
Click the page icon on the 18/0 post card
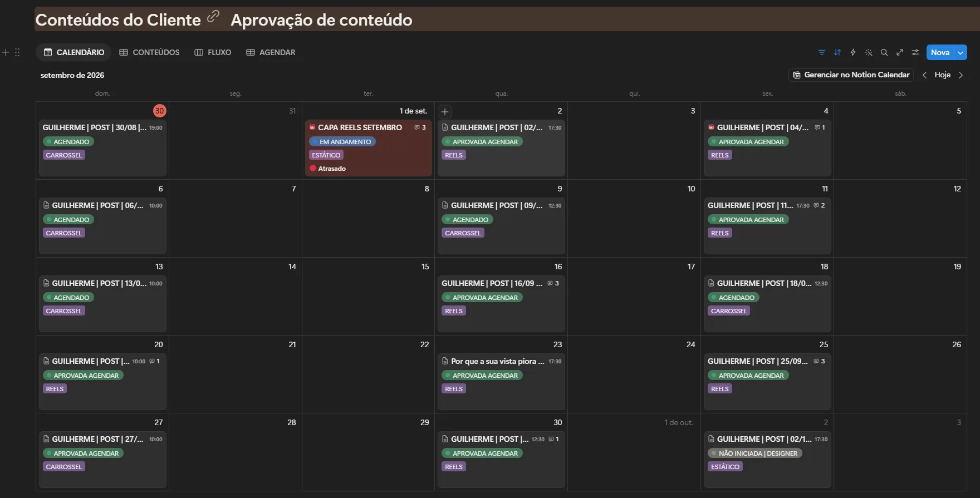tap(711, 283)
